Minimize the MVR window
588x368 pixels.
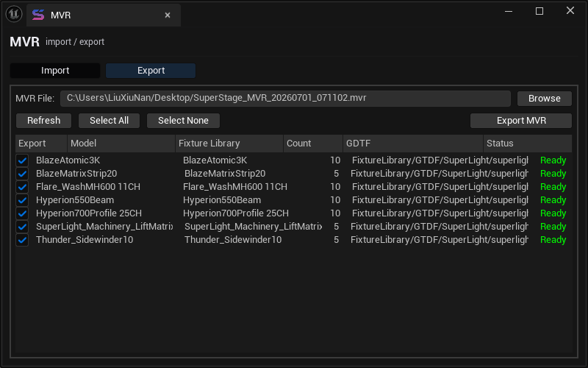[x=509, y=11]
